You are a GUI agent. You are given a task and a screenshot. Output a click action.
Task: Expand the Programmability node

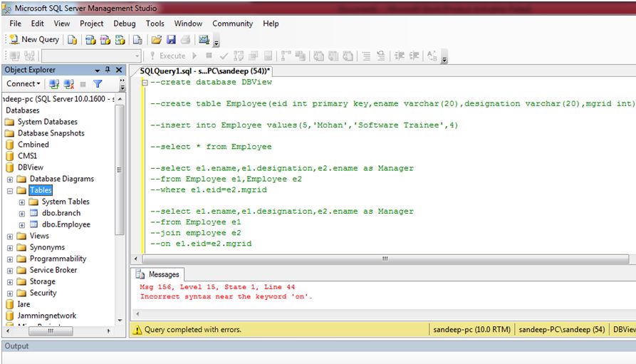pyautogui.click(x=10, y=259)
